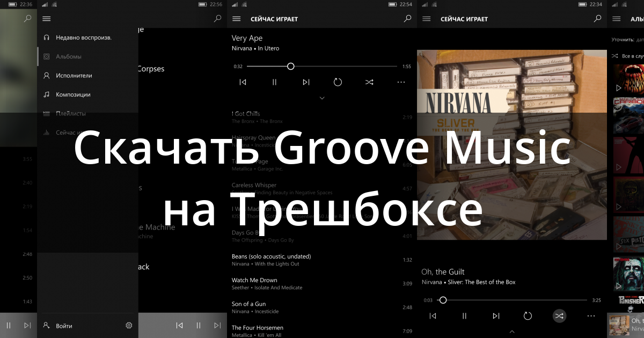Image resolution: width=644 pixels, height=338 pixels.
Task: Open hamburger menu on the albums screen
Action: click(617, 19)
